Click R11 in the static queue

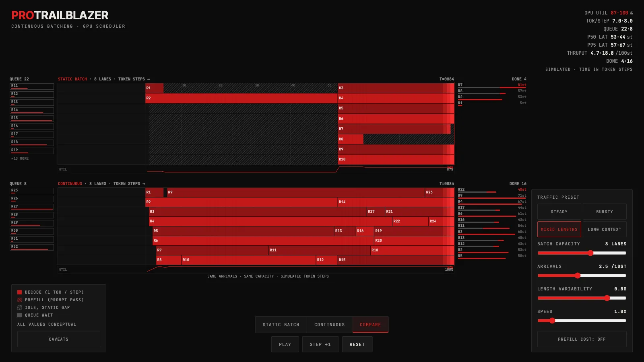tap(32, 86)
